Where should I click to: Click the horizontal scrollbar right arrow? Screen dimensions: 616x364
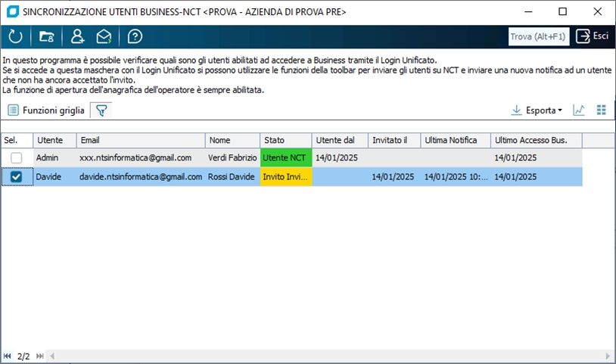tap(608, 356)
